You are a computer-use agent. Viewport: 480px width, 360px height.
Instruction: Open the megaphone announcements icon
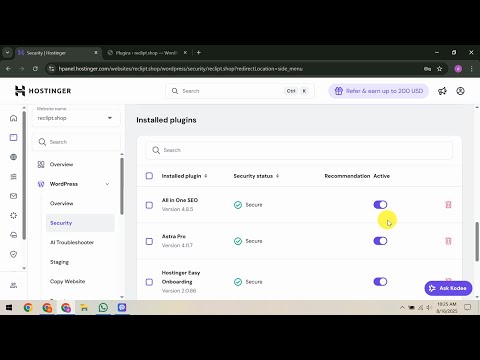pyautogui.click(x=442, y=91)
